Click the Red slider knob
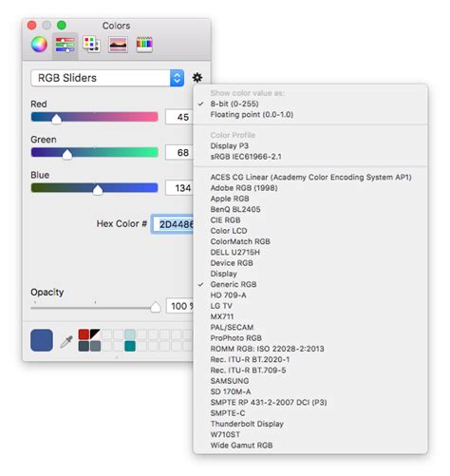The image size is (450, 476). tap(56, 119)
